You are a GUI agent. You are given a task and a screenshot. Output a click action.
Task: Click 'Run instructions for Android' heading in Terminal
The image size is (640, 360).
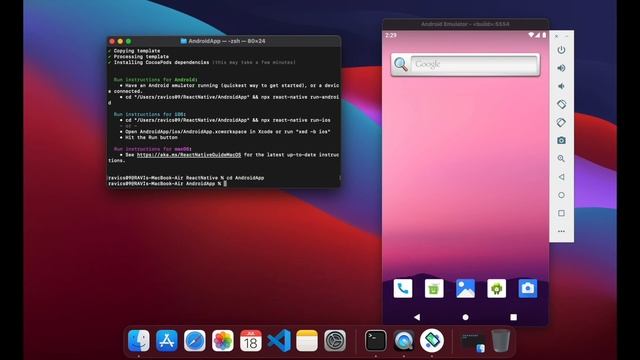click(x=156, y=80)
